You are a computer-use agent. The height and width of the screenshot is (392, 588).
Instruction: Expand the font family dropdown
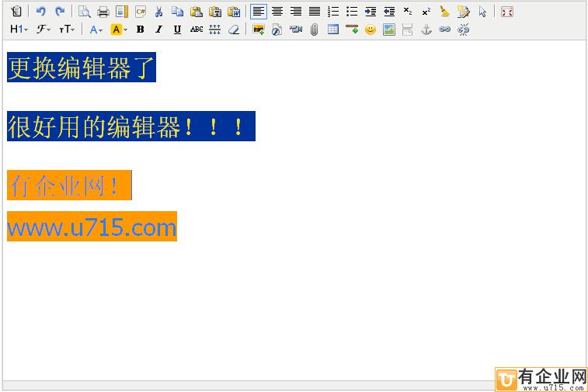click(43, 29)
